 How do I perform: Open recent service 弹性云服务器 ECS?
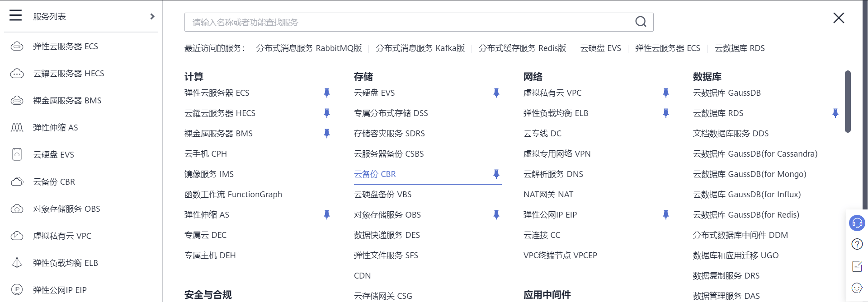click(x=668, y=48)
